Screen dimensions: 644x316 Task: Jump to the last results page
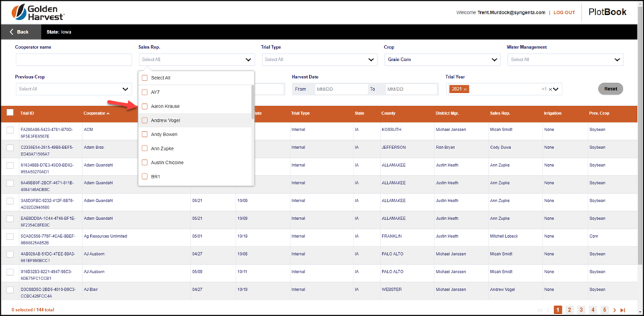point(623,310)
